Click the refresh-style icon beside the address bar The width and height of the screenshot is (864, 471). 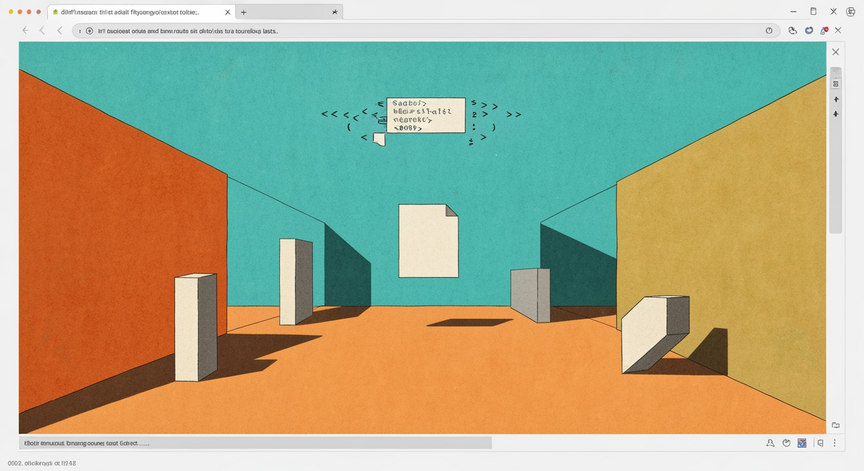tap(792, 31)
